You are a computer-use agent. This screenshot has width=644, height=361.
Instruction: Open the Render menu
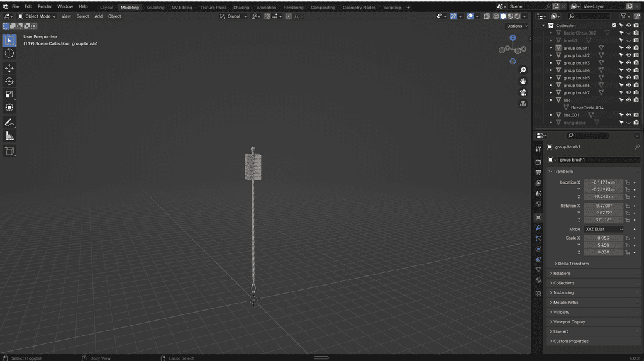coord(45,6)
